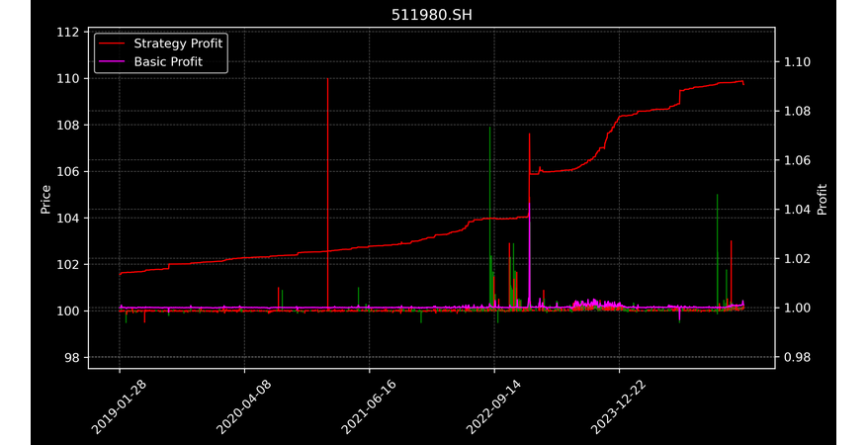The height and width of the screenshot is (445, 868).
Task: Click the red Strategy Profit legend line
Action: pos(112,44)
